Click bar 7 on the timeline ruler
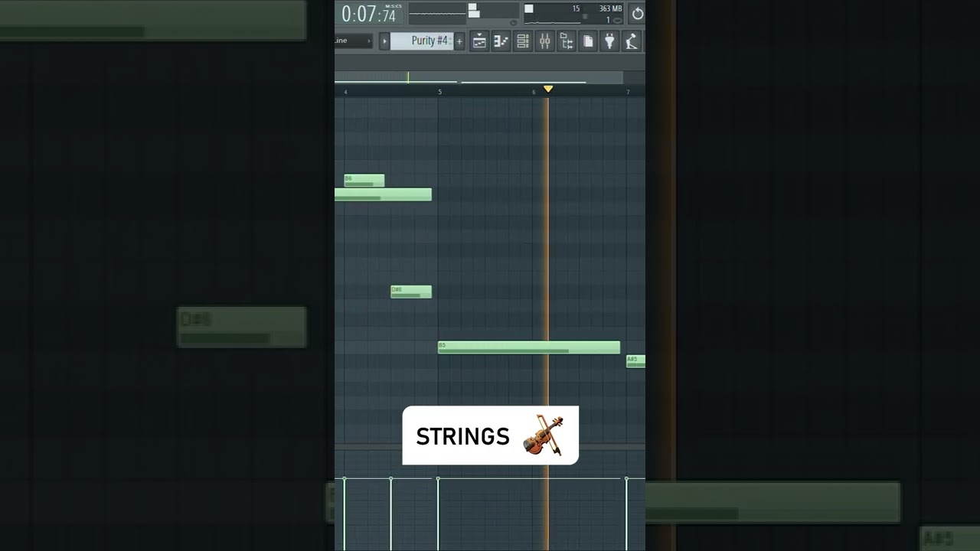The width and height of the screenshot is (980, 551). pyautogui.click(x=628, y=92)
